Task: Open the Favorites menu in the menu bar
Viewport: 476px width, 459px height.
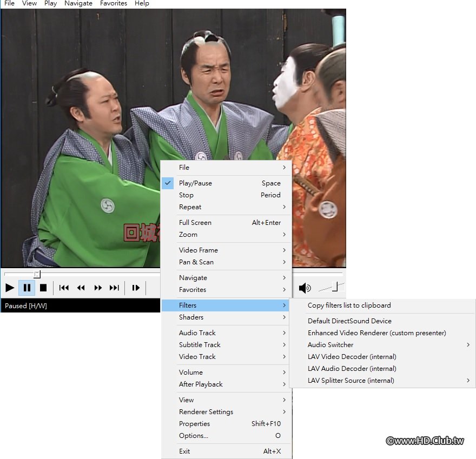Action: pos(114,3)
